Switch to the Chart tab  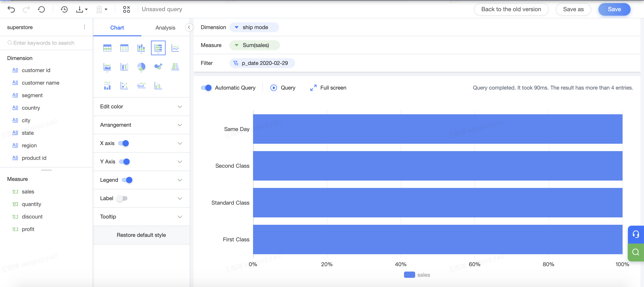pos(117,28)
